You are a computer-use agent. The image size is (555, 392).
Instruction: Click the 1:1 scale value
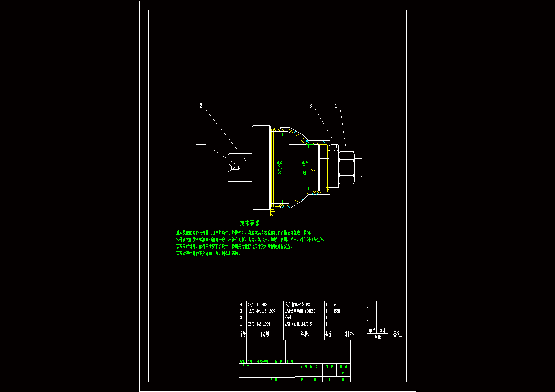(343, 373)
